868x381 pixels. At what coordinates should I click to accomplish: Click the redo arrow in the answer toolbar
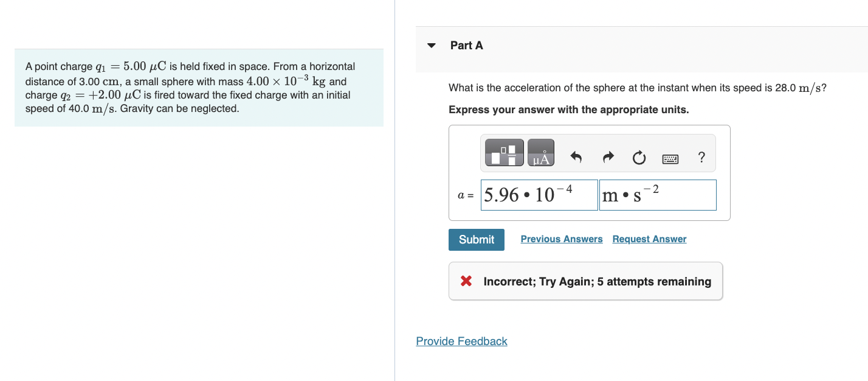(608, 157)
